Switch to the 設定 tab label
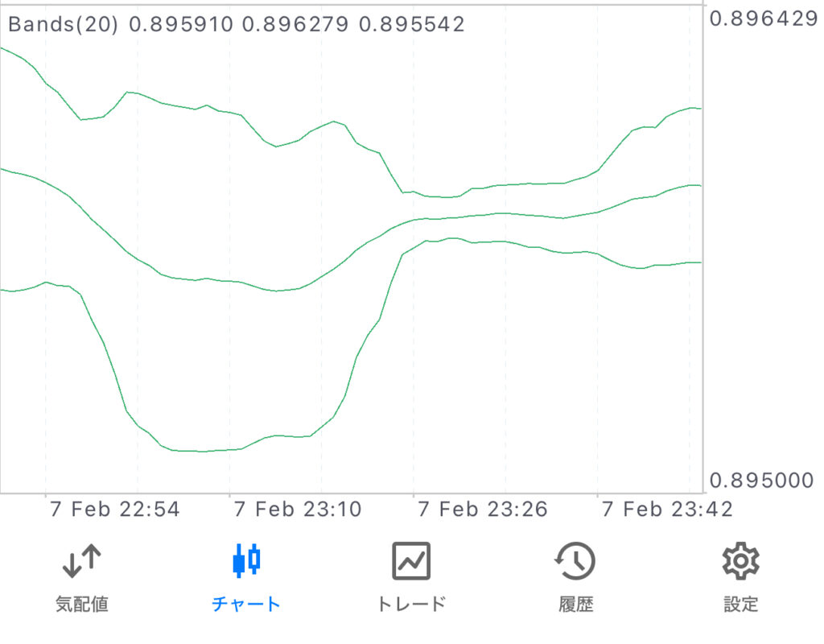Image resolution: width=824 pixels, height=644 pixels. coord(741,604)
